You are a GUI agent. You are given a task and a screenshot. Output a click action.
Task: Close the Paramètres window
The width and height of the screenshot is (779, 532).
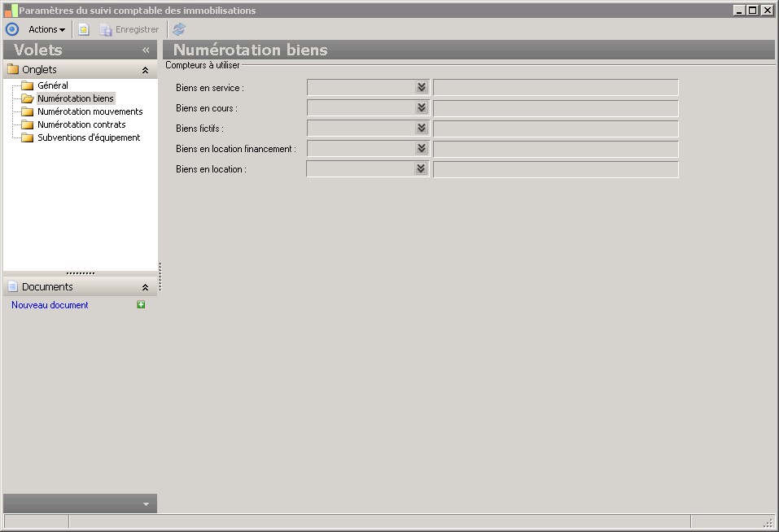point(767,10)
